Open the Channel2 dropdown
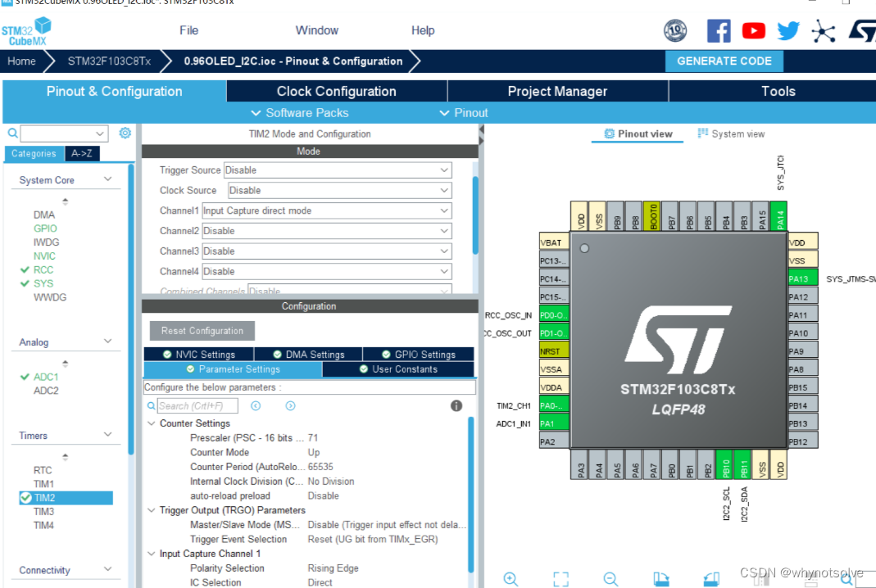 (327, 231)
